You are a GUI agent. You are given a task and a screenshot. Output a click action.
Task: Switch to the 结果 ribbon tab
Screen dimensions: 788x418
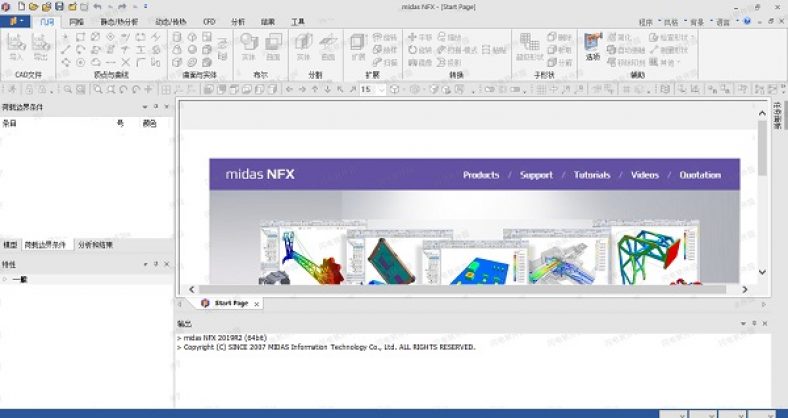(x=268, y=22)
